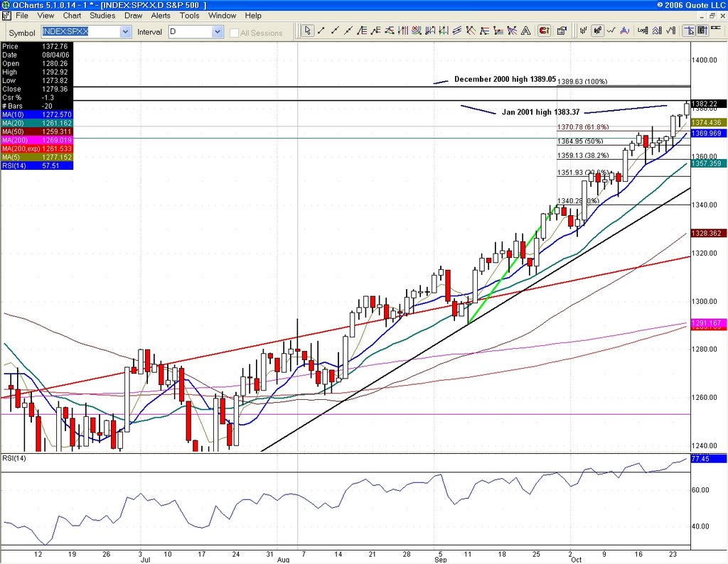Image resolution: width=728 pixels, height=564 pixels.
Task: Click the 'December 2000 high 1389.05' annotation
Action: coord(505,80)
